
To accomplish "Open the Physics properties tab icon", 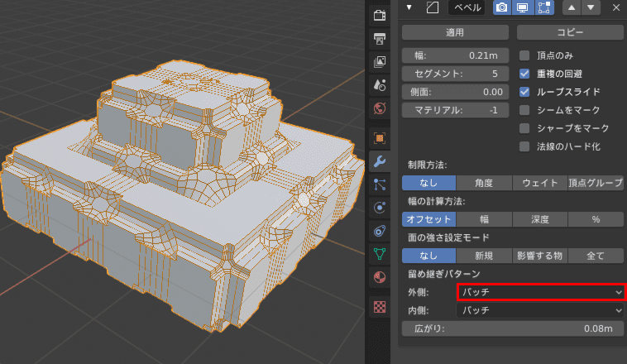I will [x=380, y=207].
